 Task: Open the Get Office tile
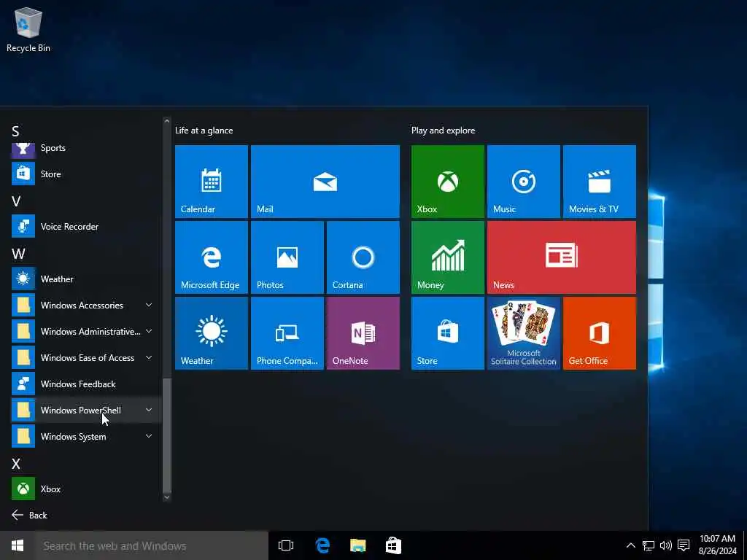[600, 332]
